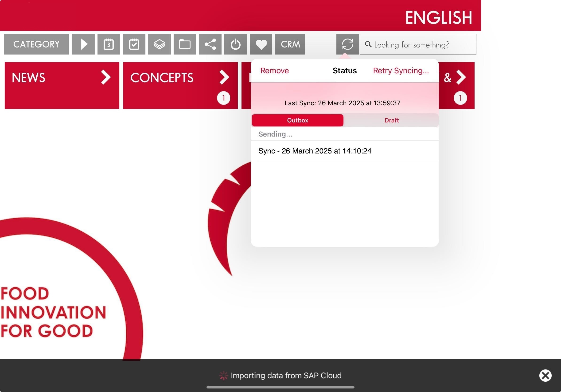Dismiss the SAP Cloud import banner

pos(545,375)
